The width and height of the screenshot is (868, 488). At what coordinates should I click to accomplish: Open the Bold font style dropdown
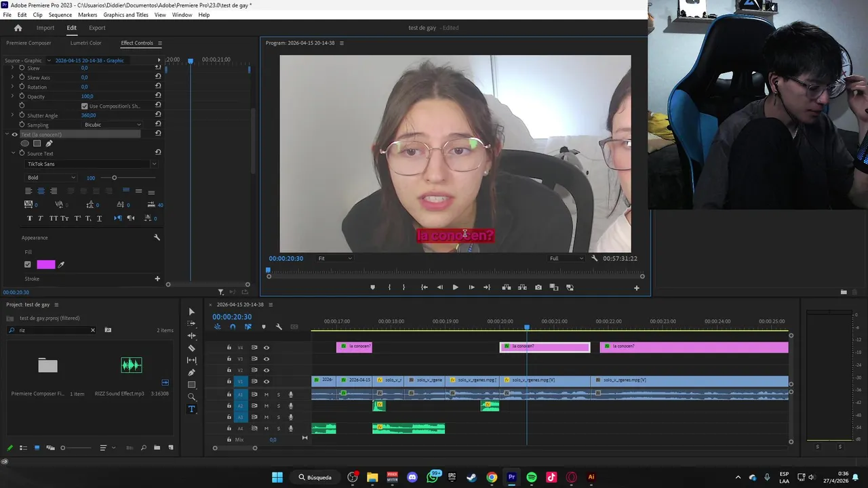pos(51,178)
